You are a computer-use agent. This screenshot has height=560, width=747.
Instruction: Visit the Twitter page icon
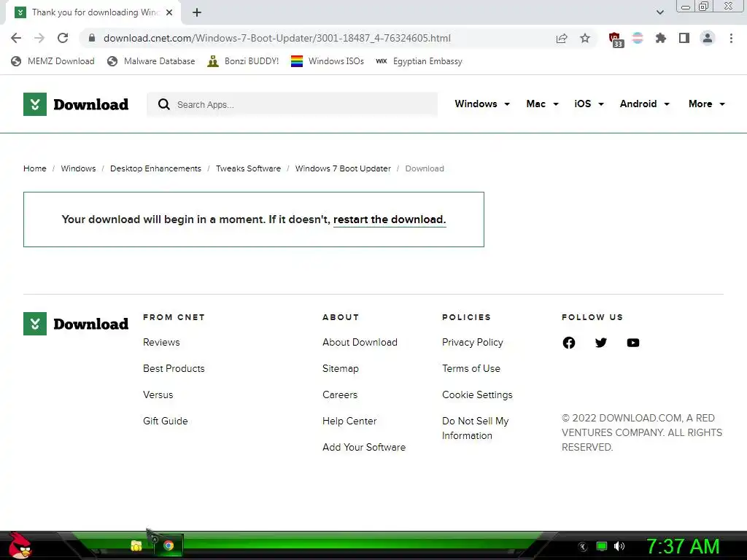point(601,343)
